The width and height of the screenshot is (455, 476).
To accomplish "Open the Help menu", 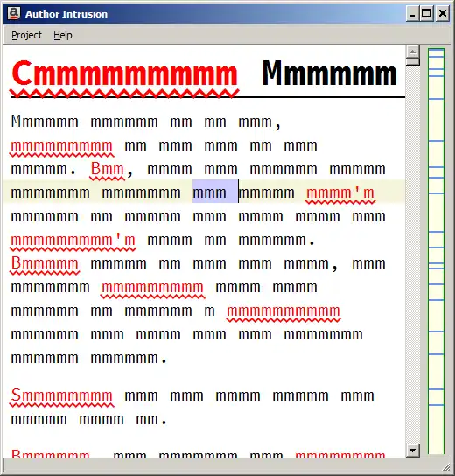I will coord(63,35).
